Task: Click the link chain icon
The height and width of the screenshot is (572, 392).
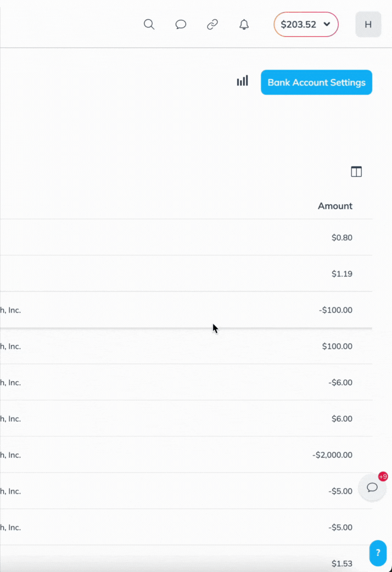Action: [212, 25]
